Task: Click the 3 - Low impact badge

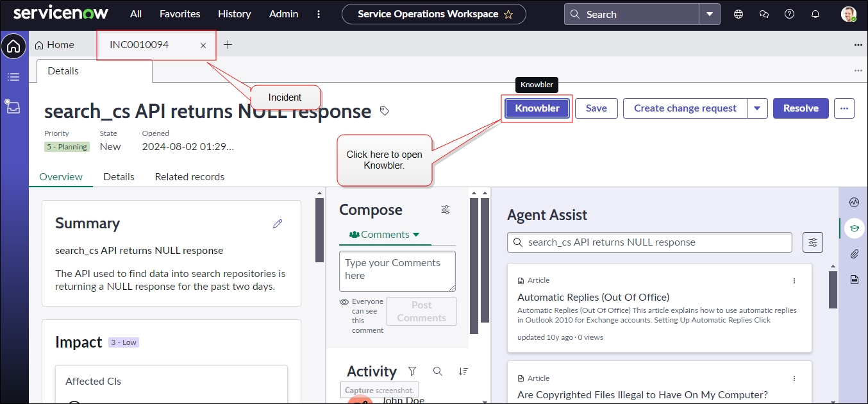Action: (x=124, y=342)
